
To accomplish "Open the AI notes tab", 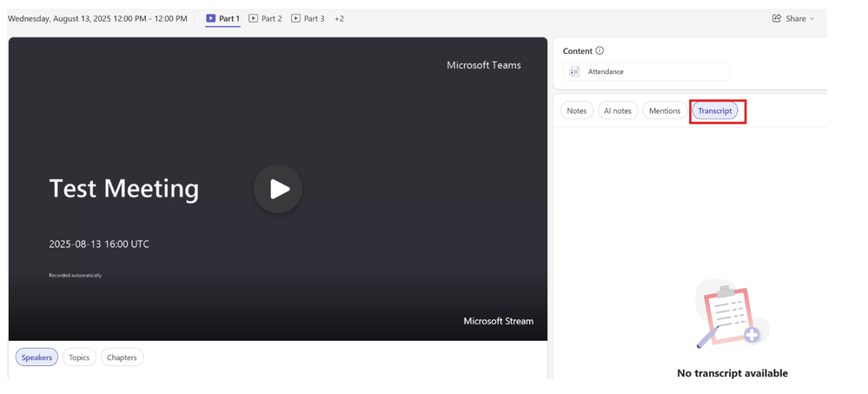I will click(617, 110).
